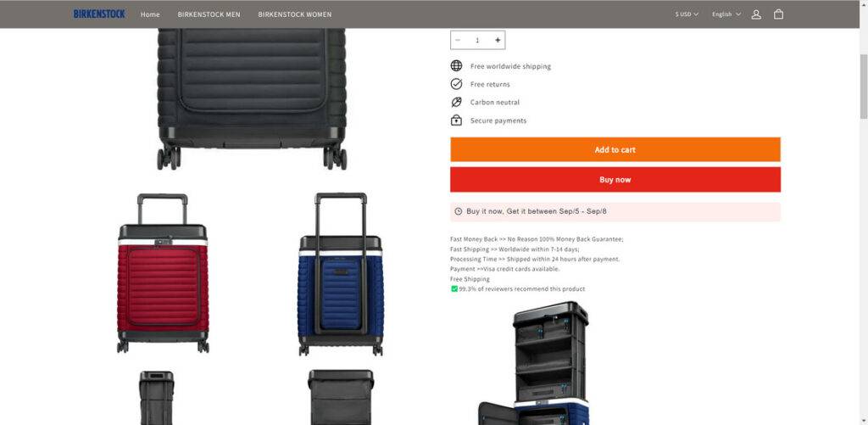The image size is (868, 425).
Task: Decrease quantity with the minus button
Action: tap(458, 40)
